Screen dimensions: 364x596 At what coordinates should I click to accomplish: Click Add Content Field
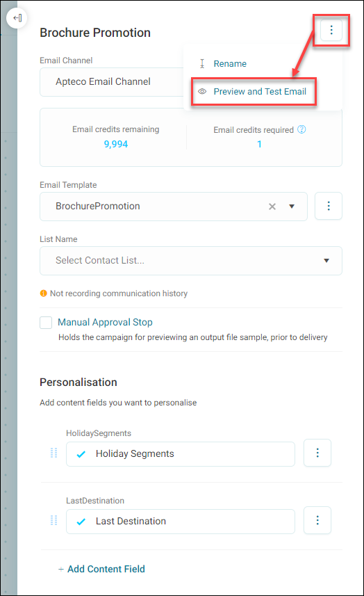(x=101, y=569)
